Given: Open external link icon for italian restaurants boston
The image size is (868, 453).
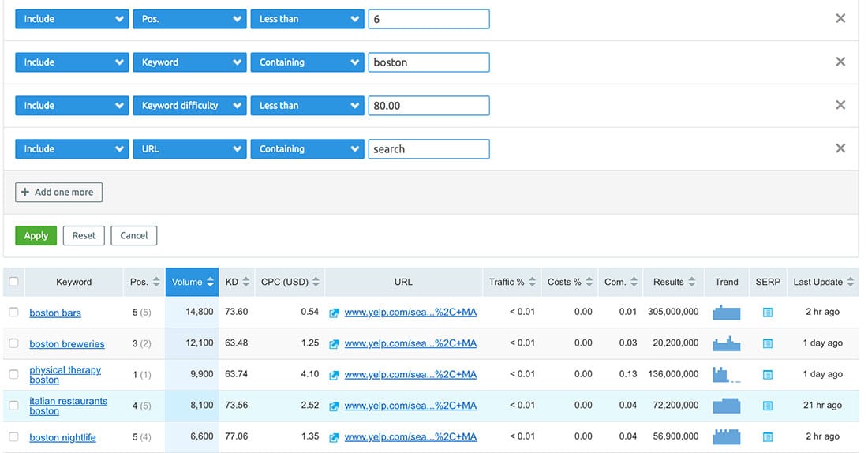Looking at the screenshot, I should 334,406.
